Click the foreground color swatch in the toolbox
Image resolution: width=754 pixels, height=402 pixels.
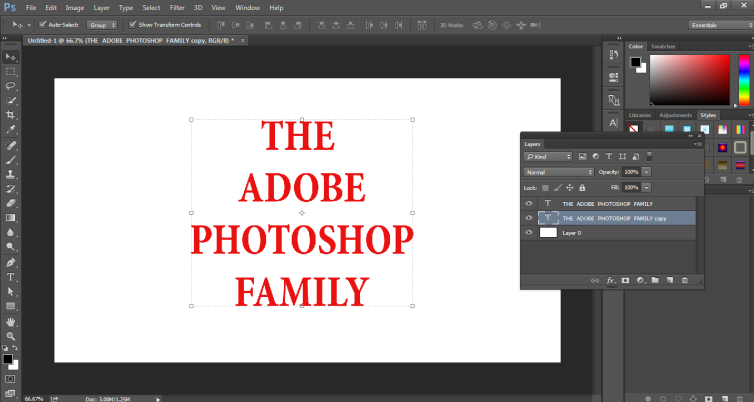coord(8,359)
